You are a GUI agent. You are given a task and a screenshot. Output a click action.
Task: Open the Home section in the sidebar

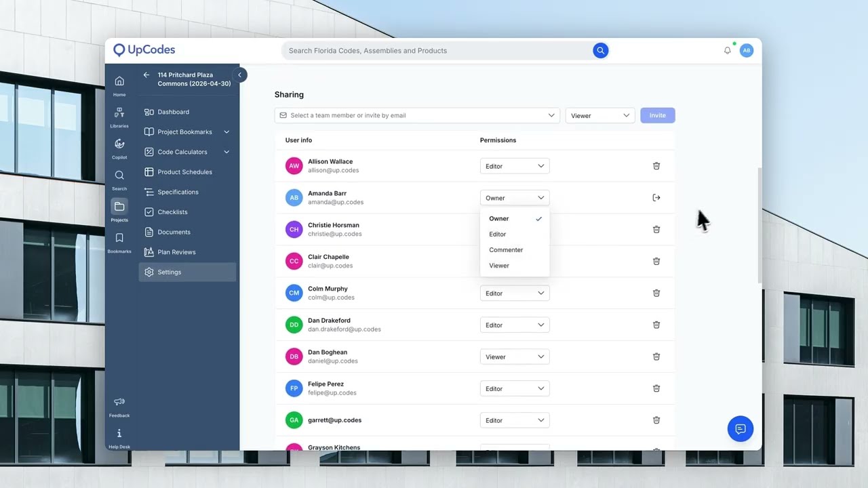119,85
